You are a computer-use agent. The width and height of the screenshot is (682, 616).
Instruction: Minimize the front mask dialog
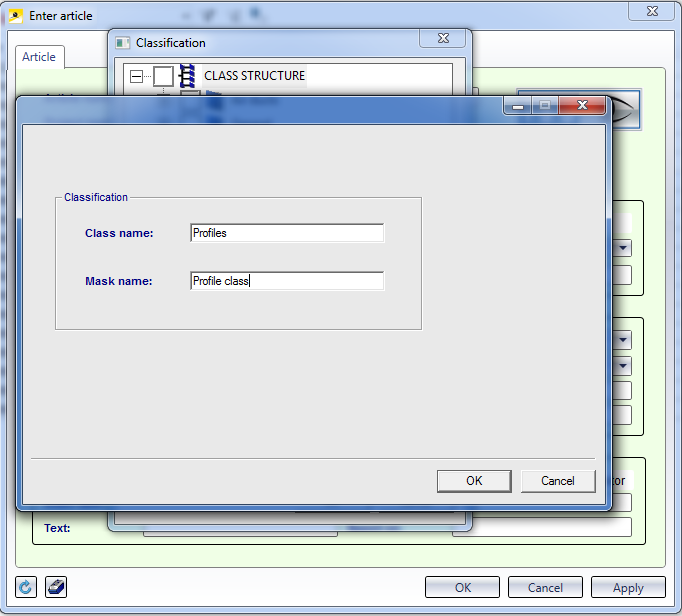click(x=518, y=106)
